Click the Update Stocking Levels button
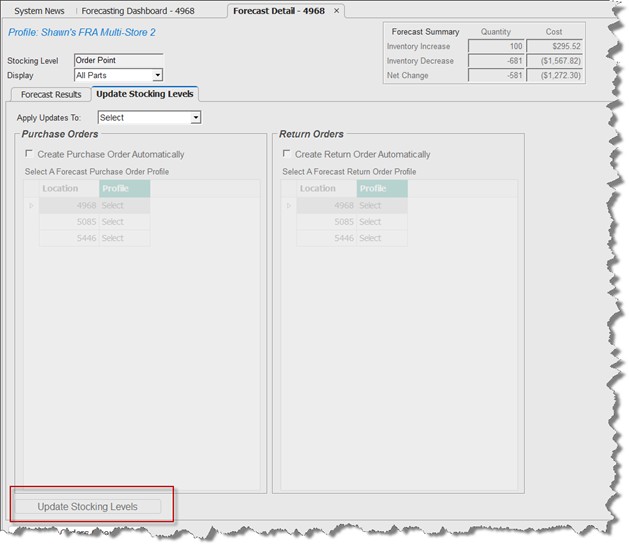The image size is (629, 544). 87,507
